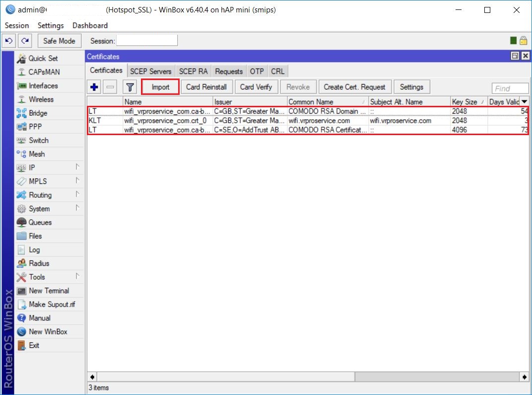Expand the MPLS submenu
The height and width of the screenshot is (395, 532).
click(78, 180)
